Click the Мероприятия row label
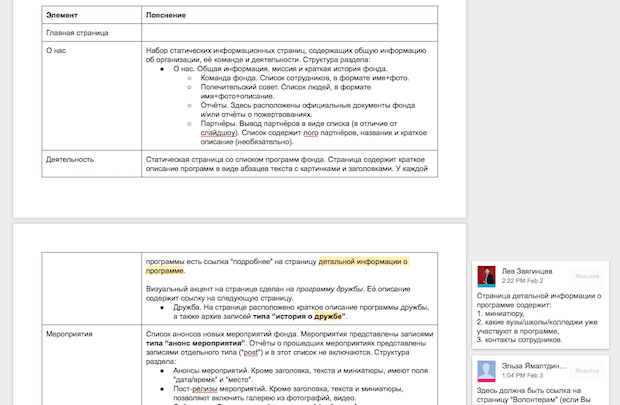Screen dimensions: 620x405 click(x=71, y=332)
